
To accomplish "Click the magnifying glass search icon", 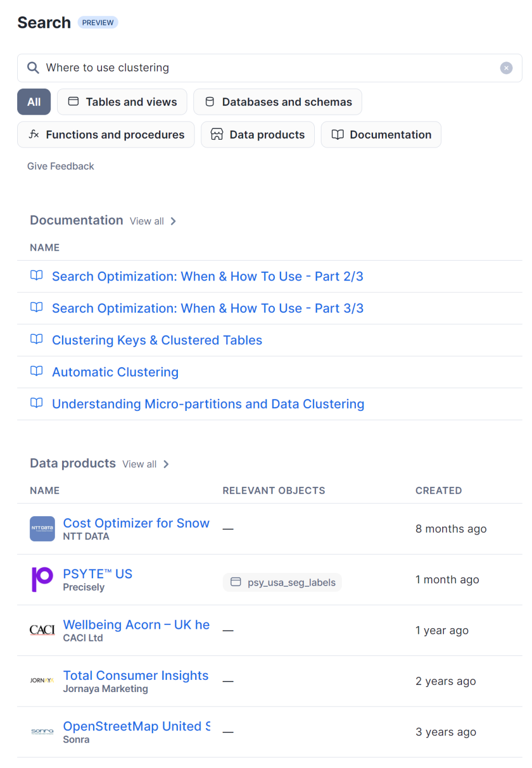I will pyautogui.click(x=33, y=68).
